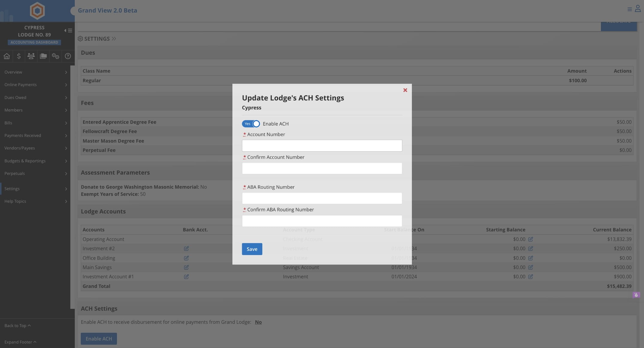Click the Settings gear icon in breadcrumb

80,39
